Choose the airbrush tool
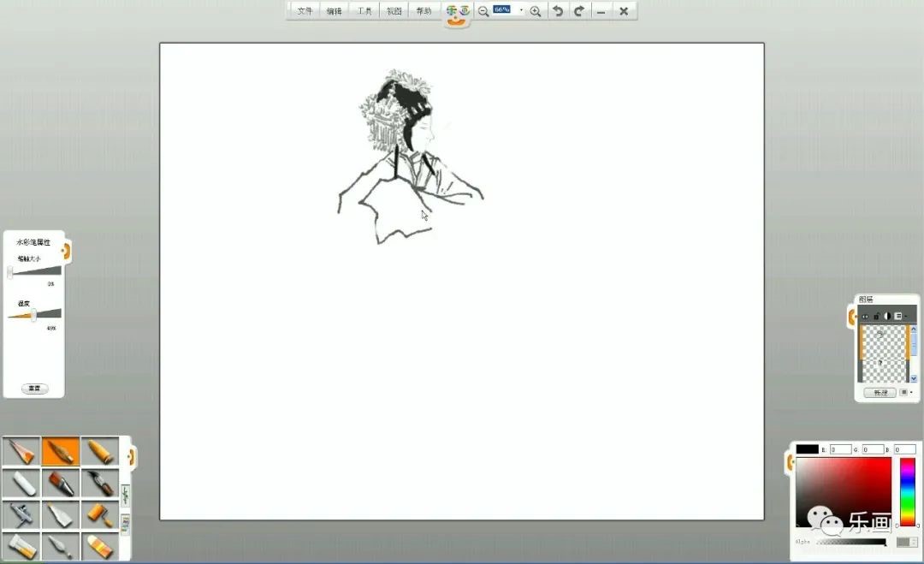The image size is (924, 564). [x=21, y=514]
